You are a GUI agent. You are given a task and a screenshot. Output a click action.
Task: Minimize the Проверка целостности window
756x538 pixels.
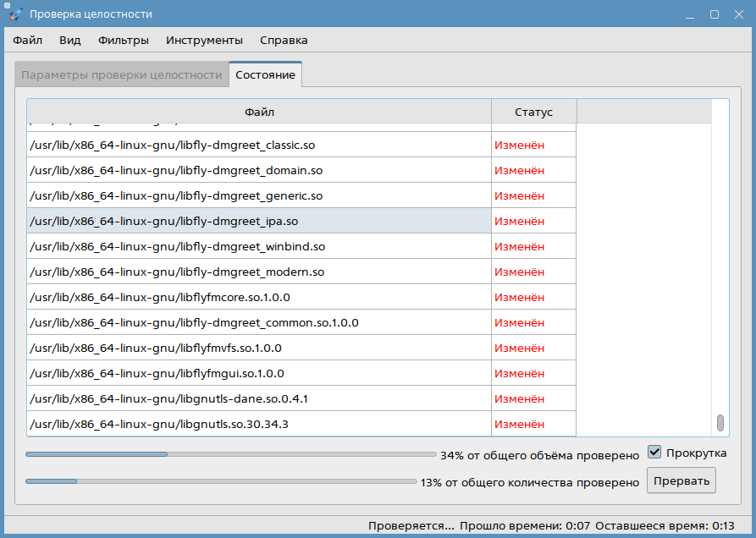click(x=692, y=14)
